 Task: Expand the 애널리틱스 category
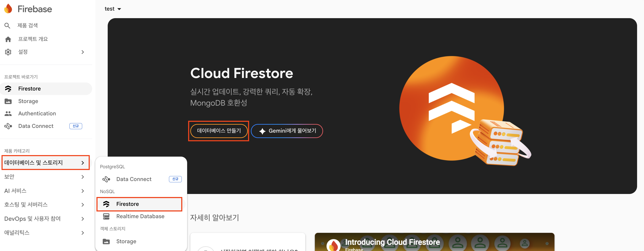(x=46, y=232)
